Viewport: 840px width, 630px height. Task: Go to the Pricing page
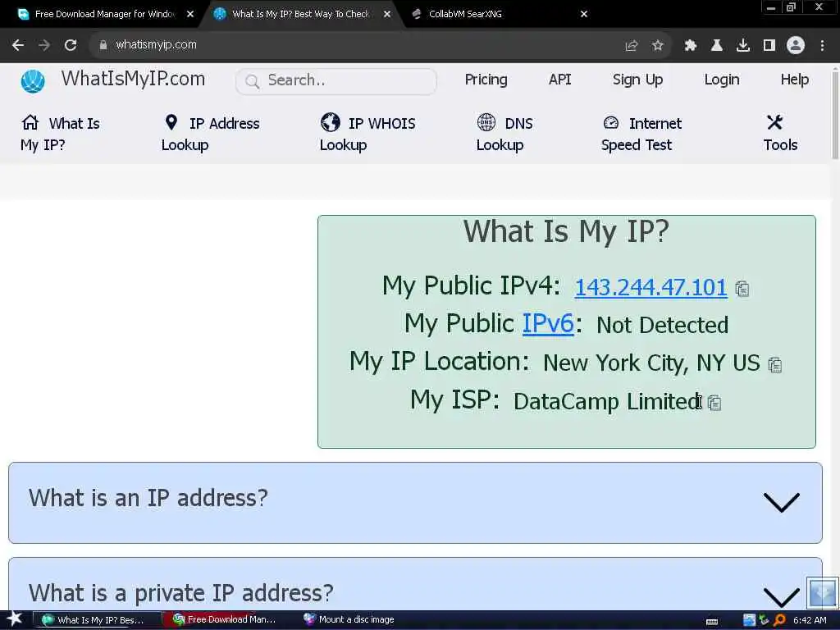(x=486, y=80)
